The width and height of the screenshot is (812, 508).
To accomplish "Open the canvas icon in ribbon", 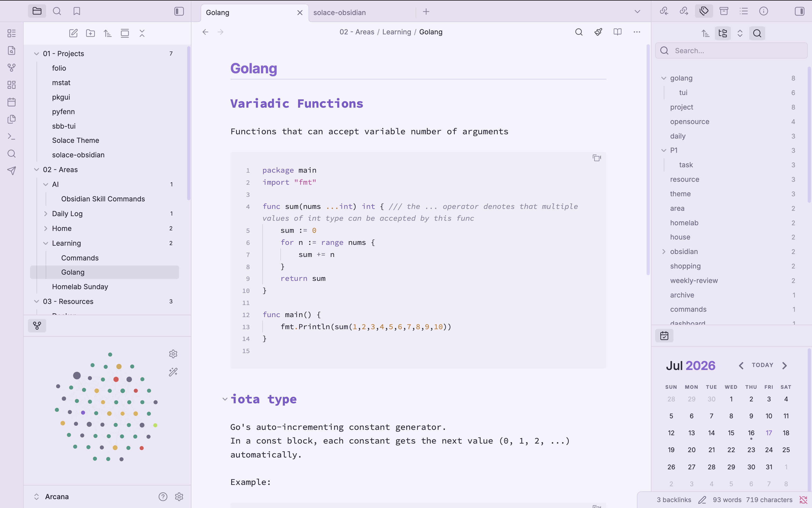I will point(12,85).
